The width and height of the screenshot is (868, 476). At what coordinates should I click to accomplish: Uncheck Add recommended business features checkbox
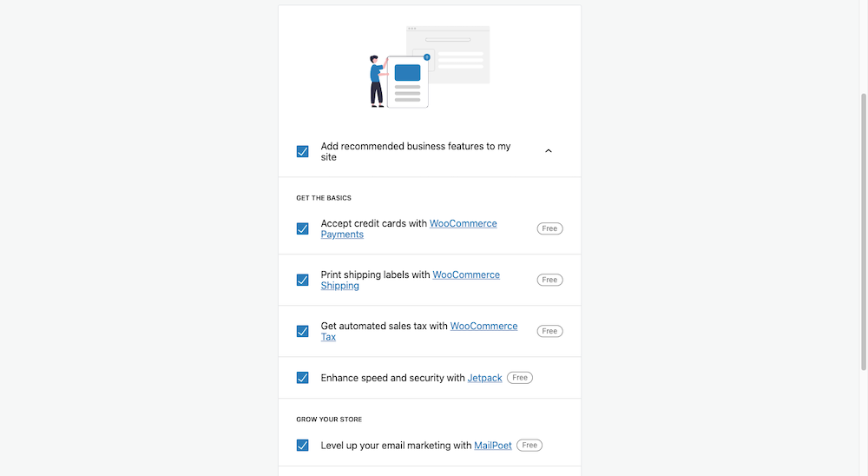click(302, 151)
